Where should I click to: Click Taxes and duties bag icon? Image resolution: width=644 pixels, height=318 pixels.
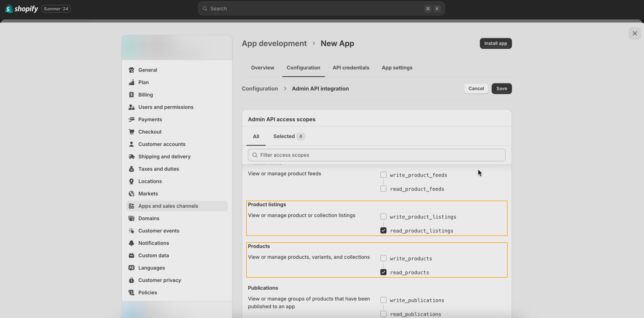131,169
